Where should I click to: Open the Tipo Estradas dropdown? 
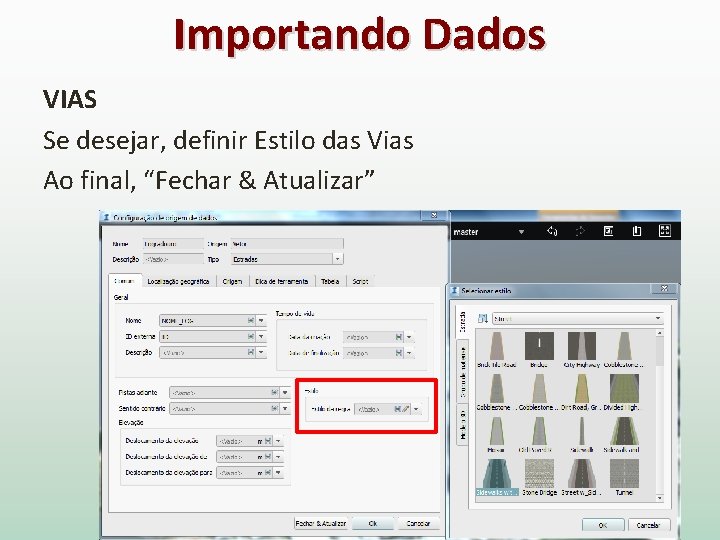[x=338, y=259]
